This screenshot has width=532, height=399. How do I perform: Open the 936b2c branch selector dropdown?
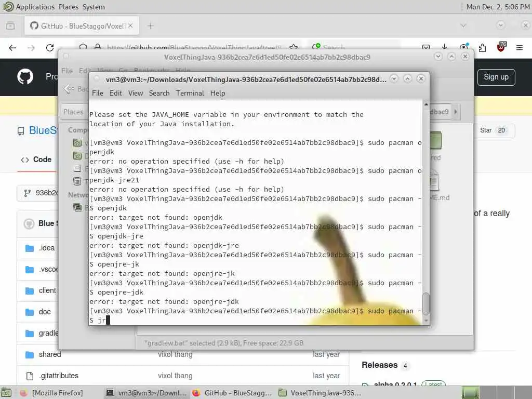(x=38, y=193)
